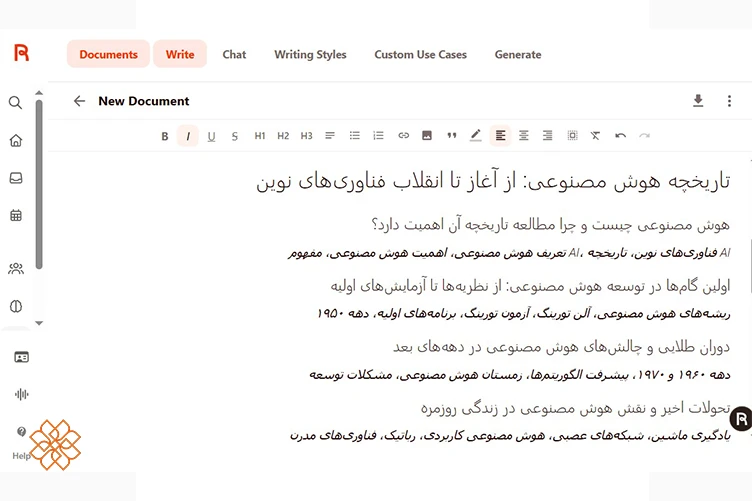Open the inbox sidebar icon

(16, 178)
